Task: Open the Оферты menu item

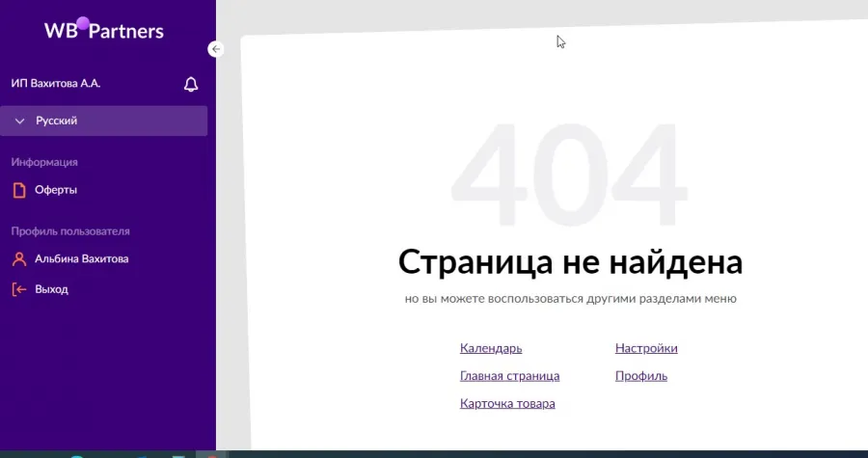Action: click(56, 190)
